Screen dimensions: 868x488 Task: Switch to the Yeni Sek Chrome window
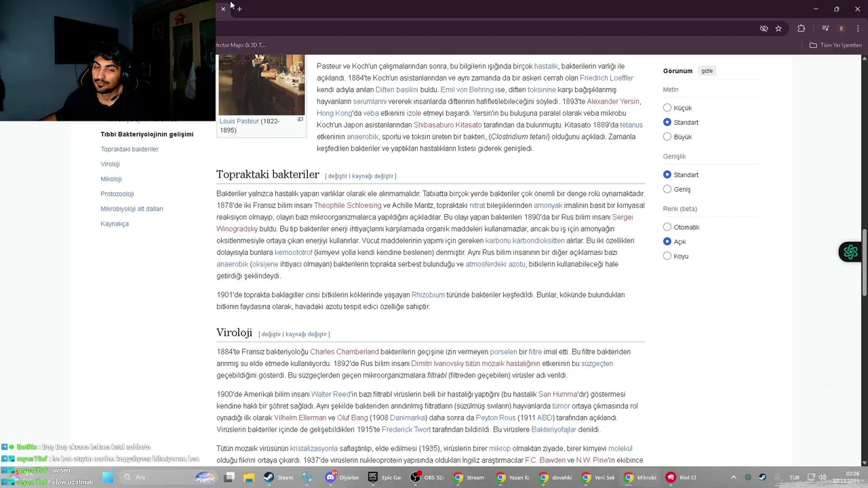[597, 477]
